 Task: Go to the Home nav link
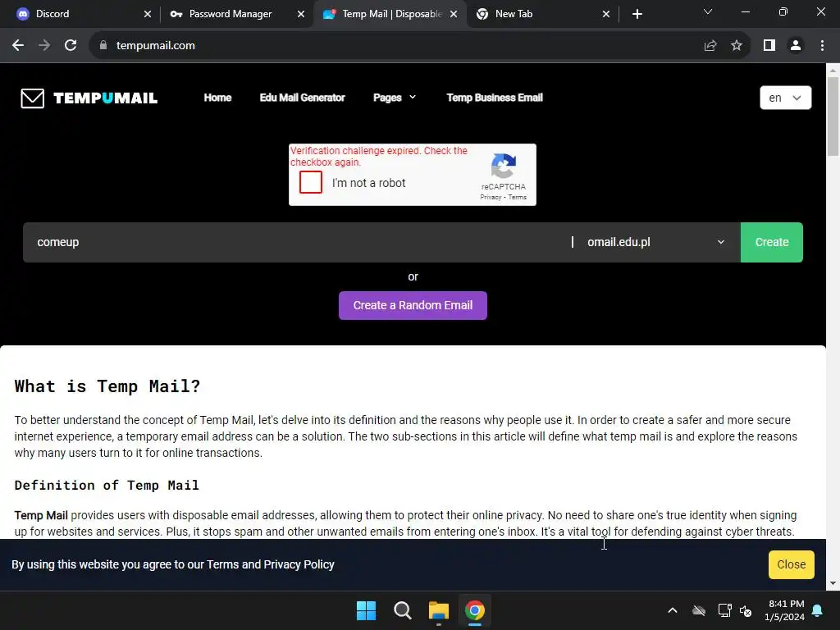coord(217,98)
